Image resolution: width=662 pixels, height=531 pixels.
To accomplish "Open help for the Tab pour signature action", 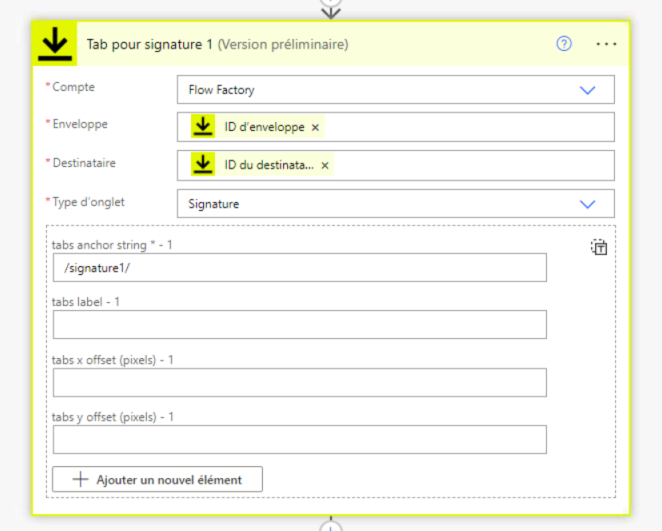I will tap(564, 44).
